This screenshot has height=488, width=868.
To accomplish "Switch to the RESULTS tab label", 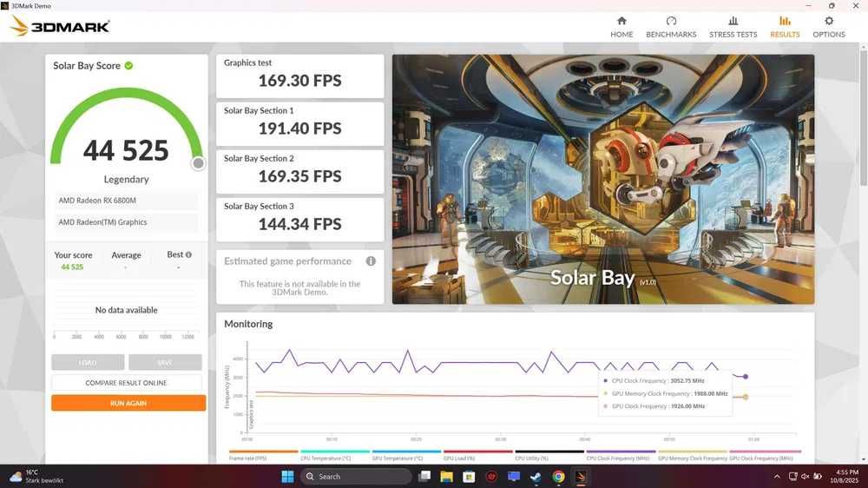I will [785, 35].
